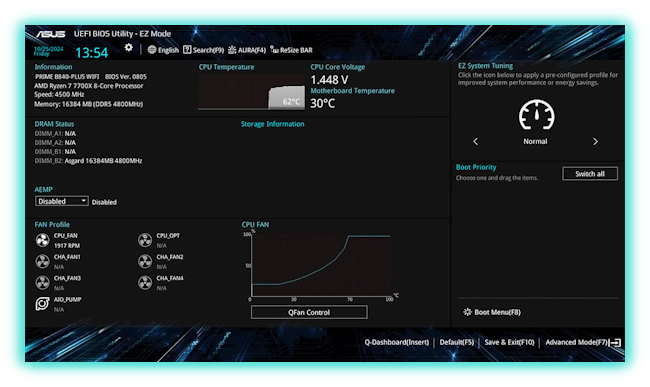Click the 10/25/2024 Friday date

pyautogui.click(x=49, y=51)
